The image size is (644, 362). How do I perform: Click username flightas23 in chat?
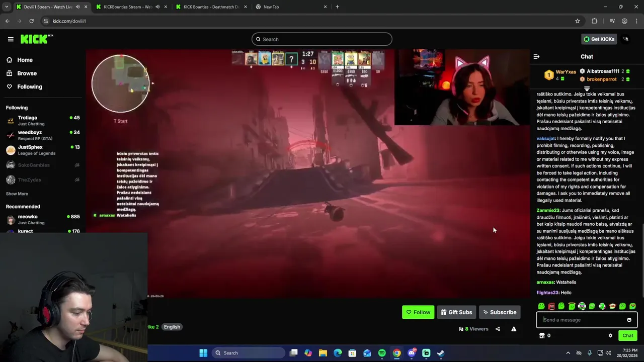(547, 293)
